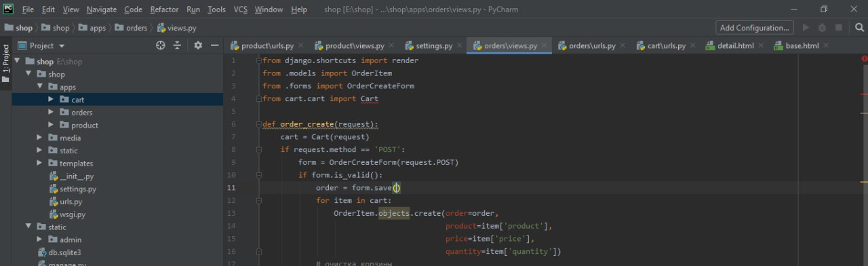
Task: Open the File menu
Action: 28,9
